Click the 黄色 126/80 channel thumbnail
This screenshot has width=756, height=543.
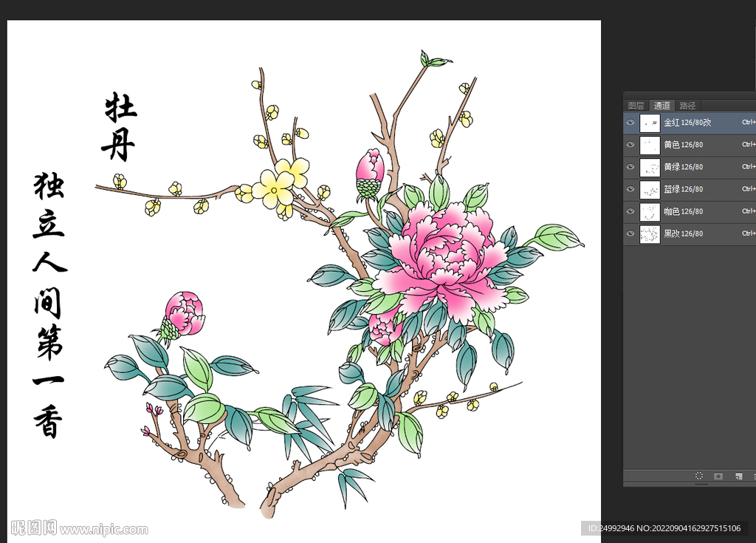(650, 146)
